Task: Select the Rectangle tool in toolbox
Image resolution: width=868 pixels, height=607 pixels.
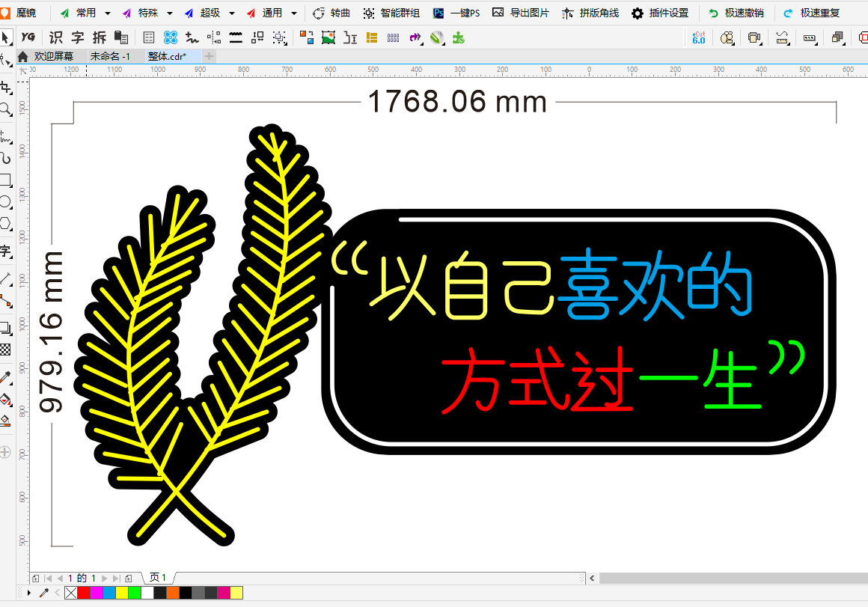Action: point(5,180)
